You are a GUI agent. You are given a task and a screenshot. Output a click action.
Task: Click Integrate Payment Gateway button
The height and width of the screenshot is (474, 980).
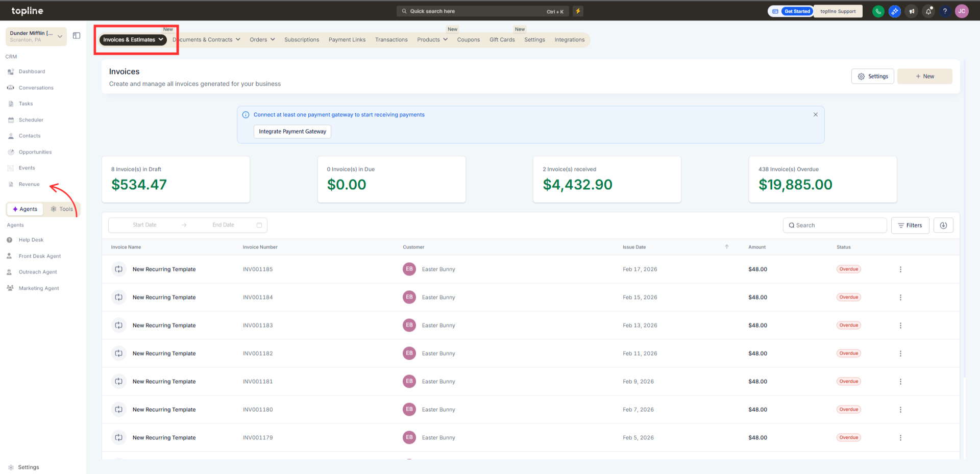click(292, 132)
